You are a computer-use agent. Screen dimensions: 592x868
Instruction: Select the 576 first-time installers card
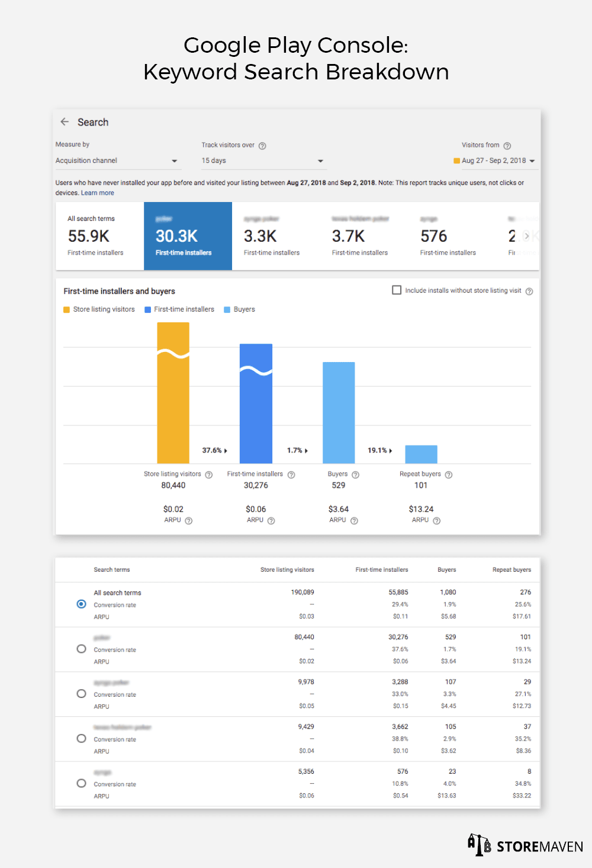452,236
